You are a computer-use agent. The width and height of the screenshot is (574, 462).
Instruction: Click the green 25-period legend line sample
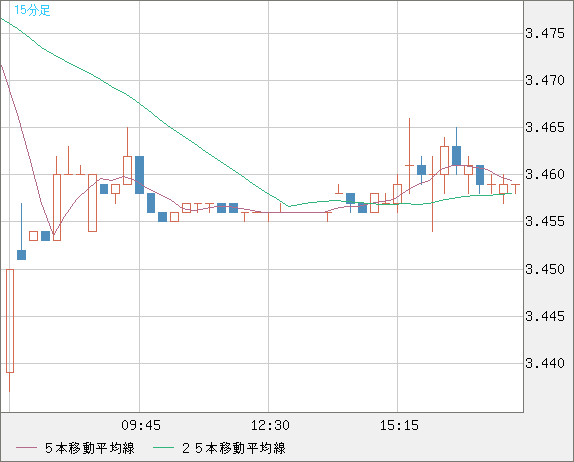click(x=163, y=448)
